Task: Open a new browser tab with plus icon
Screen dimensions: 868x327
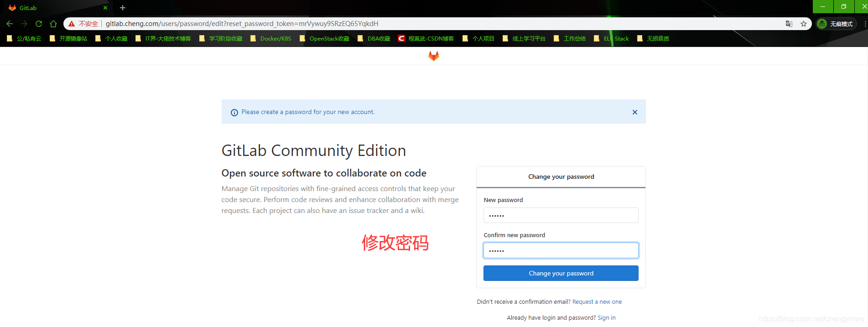Action: point(122,8)
